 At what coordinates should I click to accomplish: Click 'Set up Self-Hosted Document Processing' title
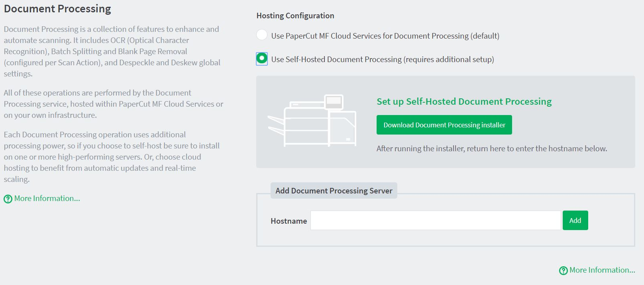(x=464, y=102)
